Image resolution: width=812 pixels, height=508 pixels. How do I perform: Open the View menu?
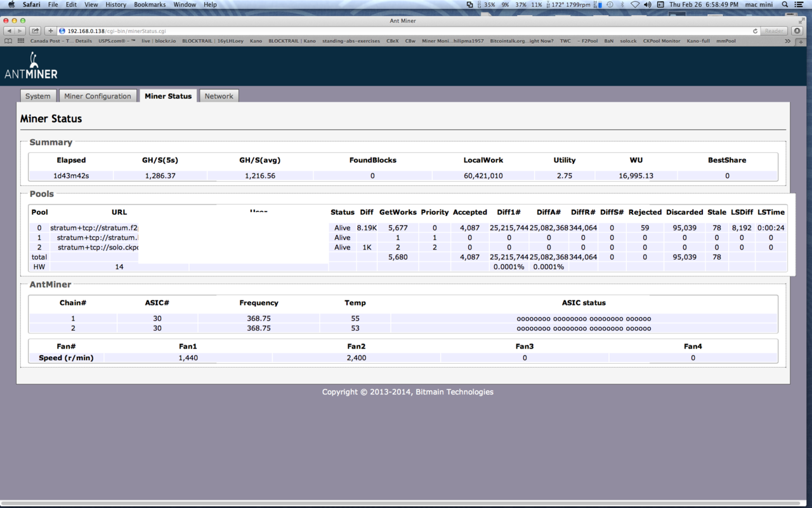pyautogui.click(x=91, y=4)
